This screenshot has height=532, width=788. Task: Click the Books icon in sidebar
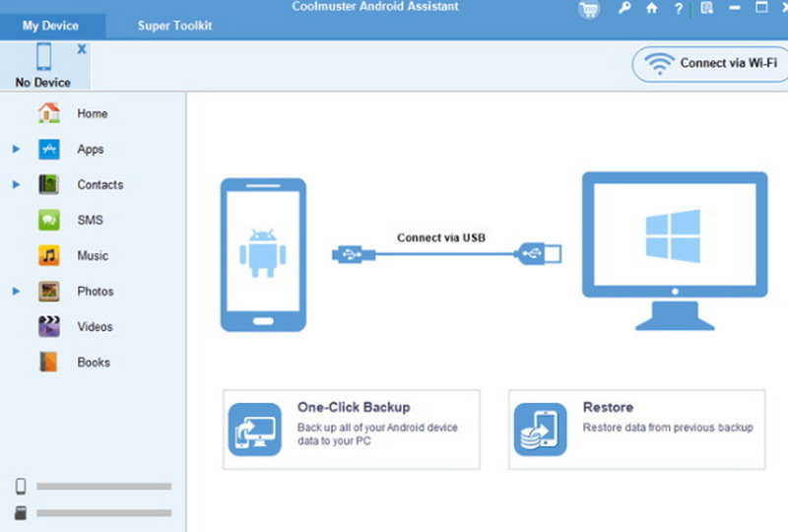pos(48,362)
